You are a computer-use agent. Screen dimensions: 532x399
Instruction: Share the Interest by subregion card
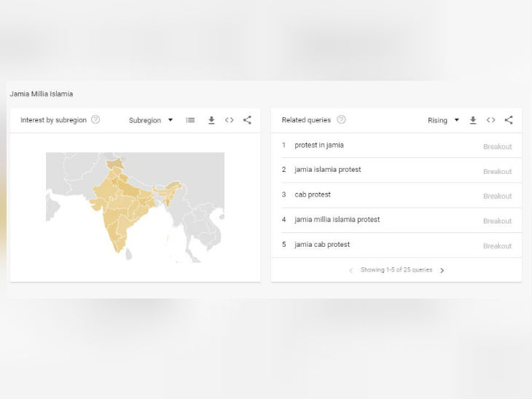pyautogui.click(x=247, y=120)
